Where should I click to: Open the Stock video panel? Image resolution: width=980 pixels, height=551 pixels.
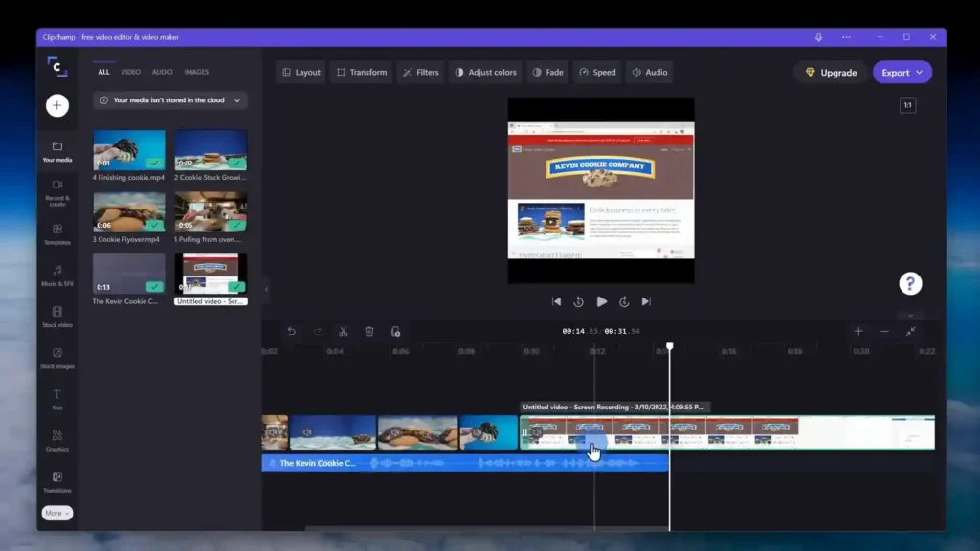click(x=56, y=319)
